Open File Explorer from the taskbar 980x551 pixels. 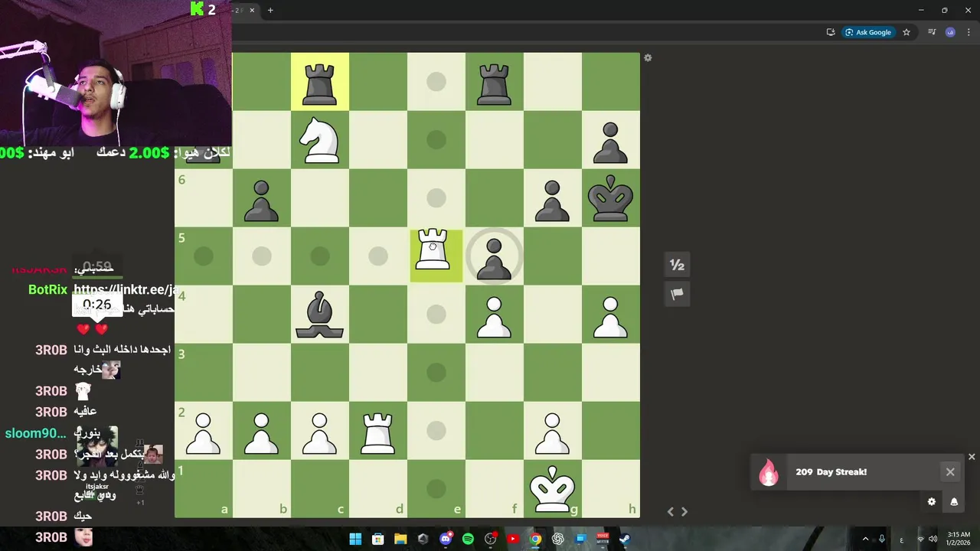pyautogui.click(x=400, y=539)
